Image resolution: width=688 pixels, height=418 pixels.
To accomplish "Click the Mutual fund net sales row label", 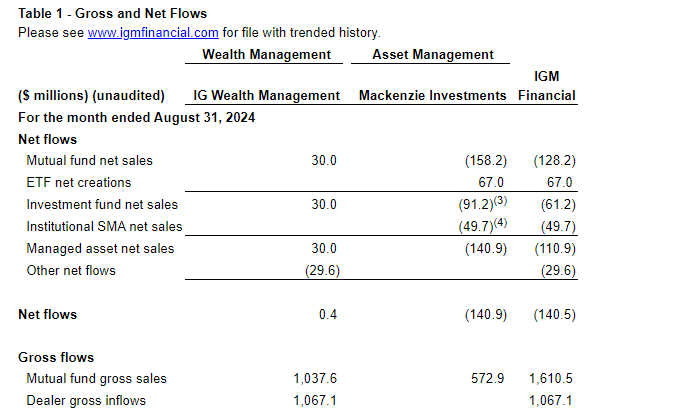I will (x=90, y=160).
